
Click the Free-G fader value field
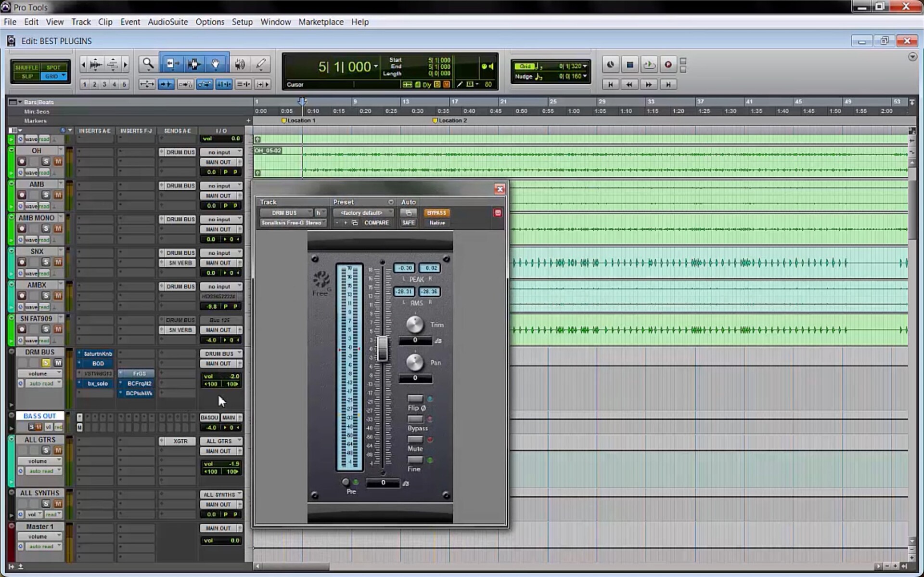(383, 483)
